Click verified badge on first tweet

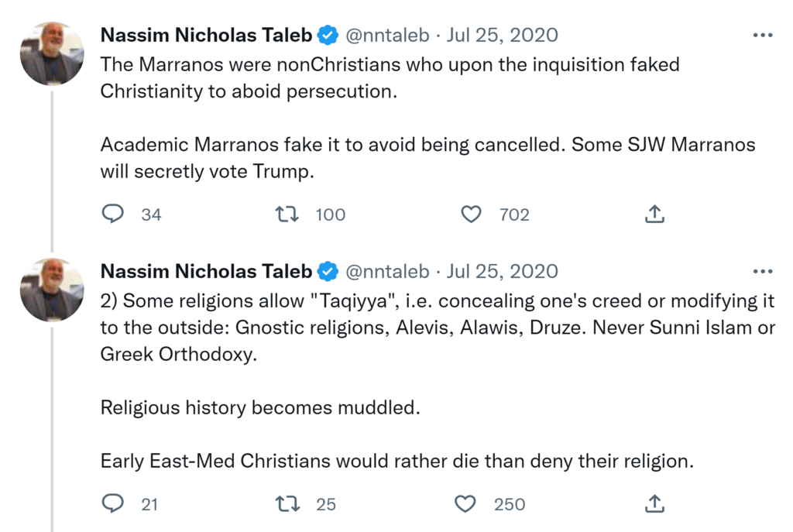click(x=328, y=36)
